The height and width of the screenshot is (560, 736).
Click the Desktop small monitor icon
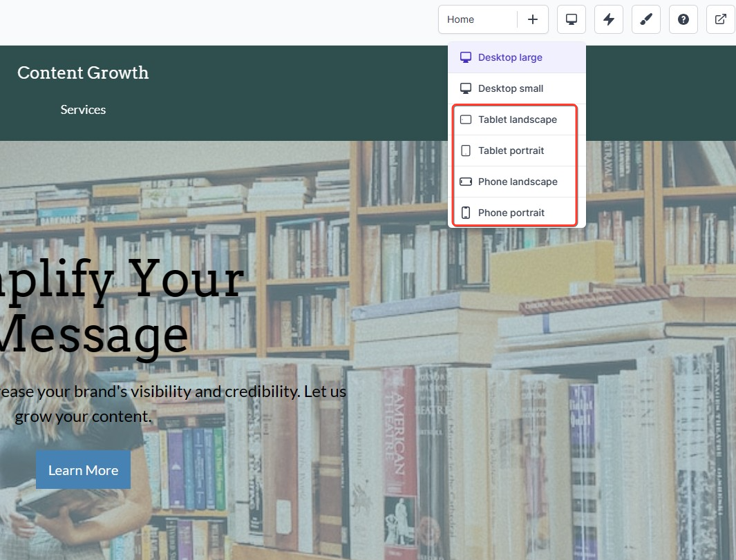[466, 88]
